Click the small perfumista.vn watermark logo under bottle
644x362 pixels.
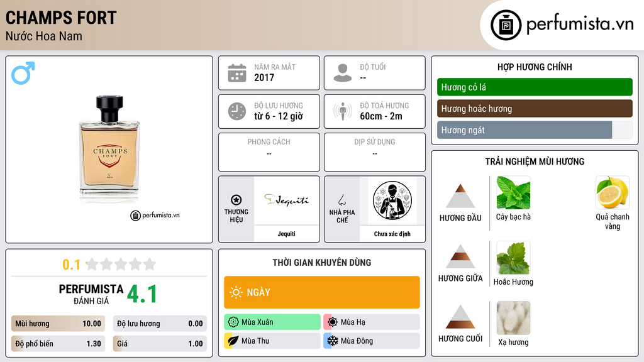pos(155,215)
